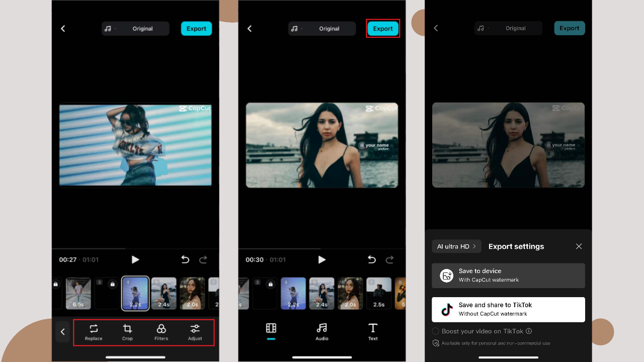
Task: Go back from the 00:30 editor screen
Action: 250,29
